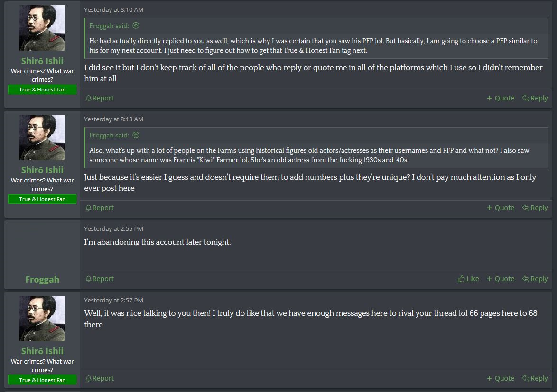Image resolution: width=557 pixels, height=392 pixels.
Task: Jump to Froggah's quoted post in the first message
Action: tap(136, 26)
